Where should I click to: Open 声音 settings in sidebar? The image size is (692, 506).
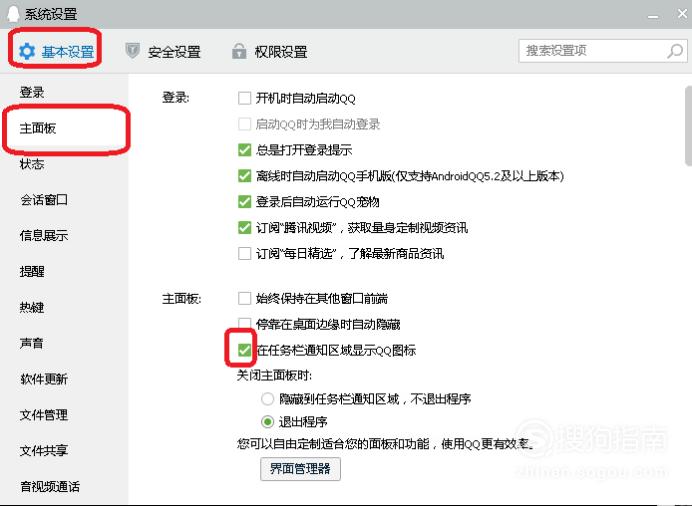pos(32,343)
